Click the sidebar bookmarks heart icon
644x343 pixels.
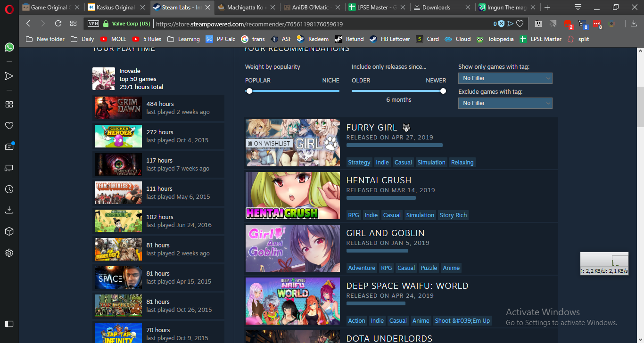[9, 125]
